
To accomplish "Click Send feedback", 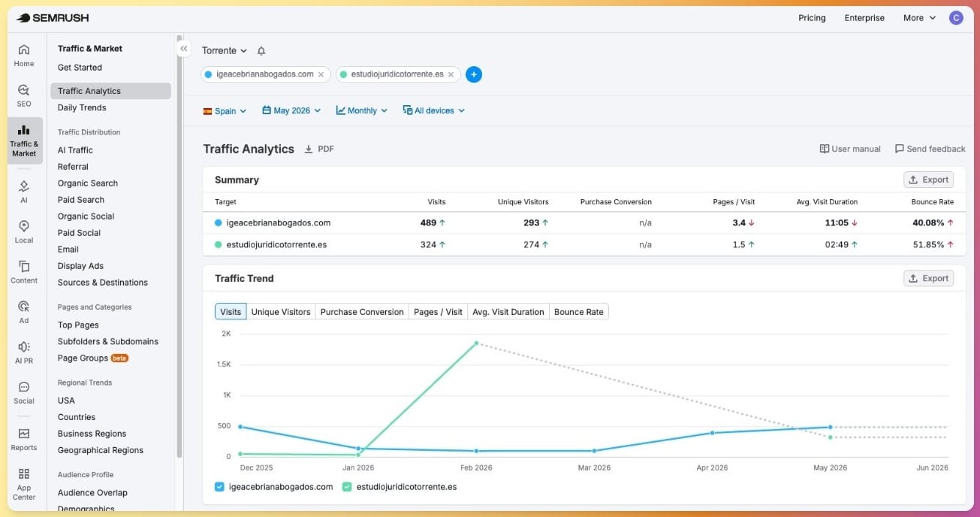I will point(930,149).
